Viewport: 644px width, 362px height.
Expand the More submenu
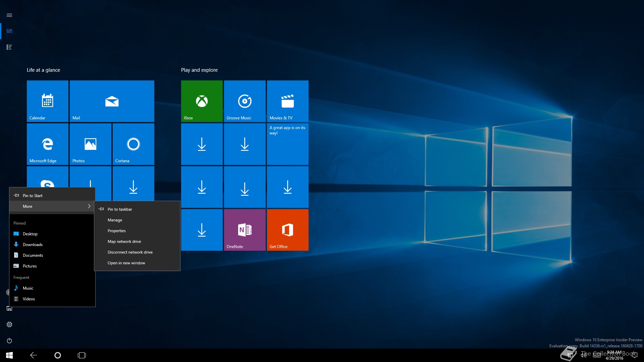52,206
